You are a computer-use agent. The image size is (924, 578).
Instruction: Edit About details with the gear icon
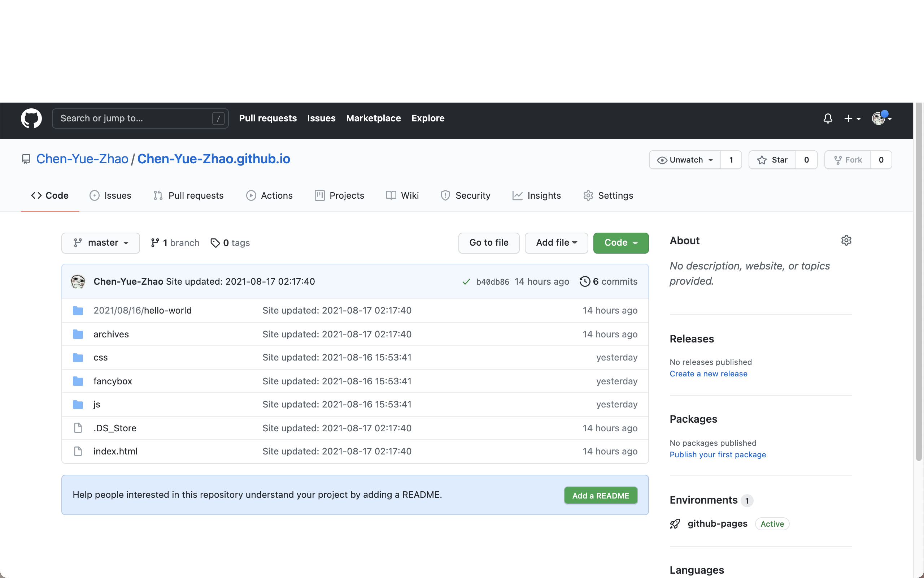(x=846, y=241)
